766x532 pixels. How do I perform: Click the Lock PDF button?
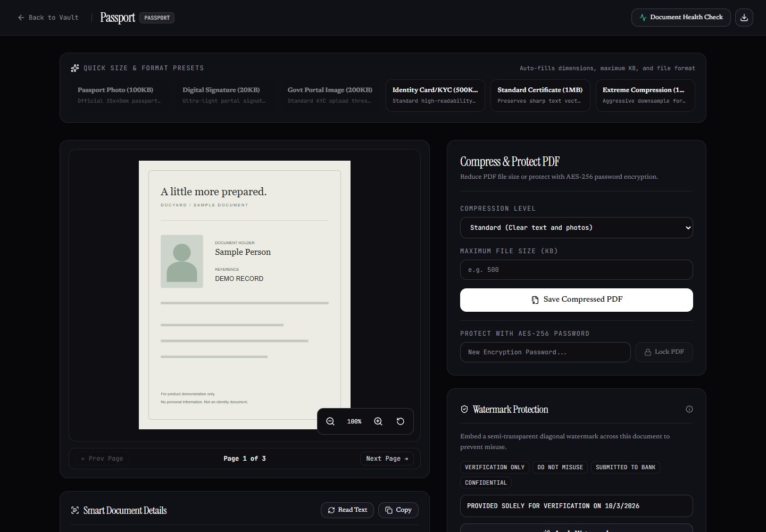[x=664, y=352]
